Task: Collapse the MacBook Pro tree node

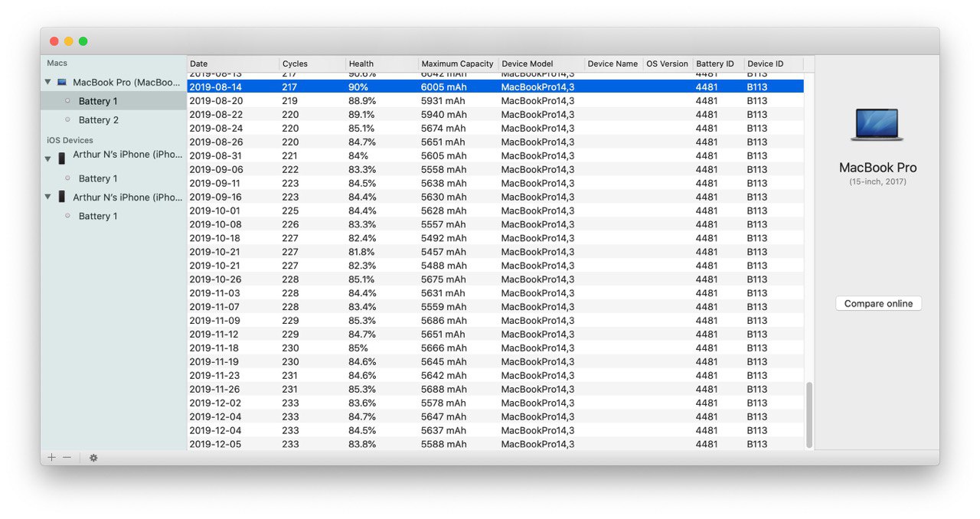Action: pos(47,82)
